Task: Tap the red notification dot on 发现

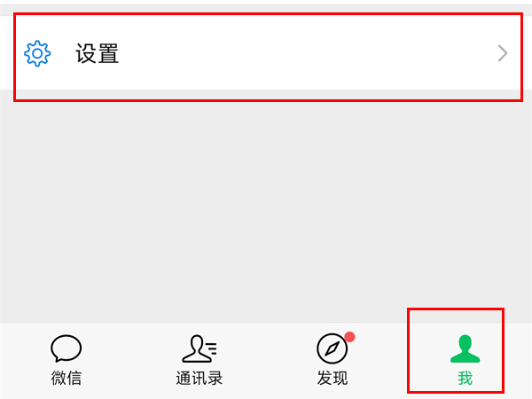Action: [350, 337]
